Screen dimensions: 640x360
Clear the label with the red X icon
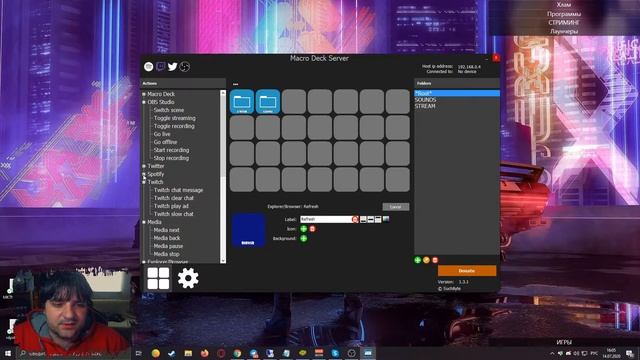[x=355, y=220]
